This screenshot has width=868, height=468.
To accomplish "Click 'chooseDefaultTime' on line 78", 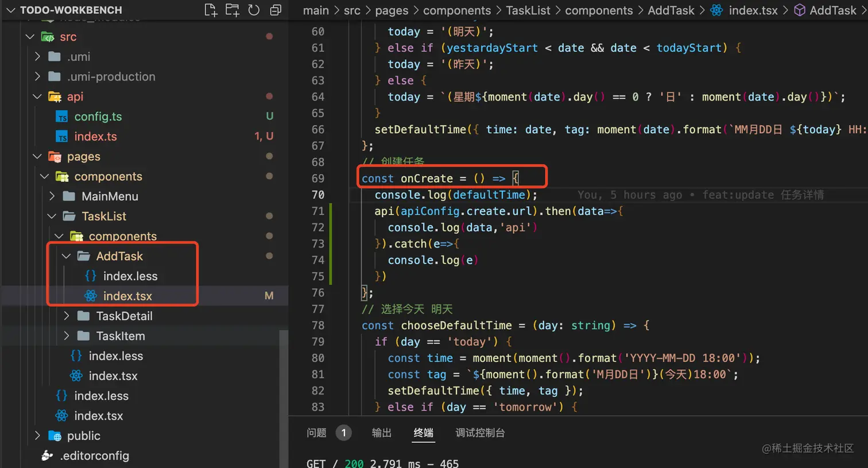I will tap(456, 326).
